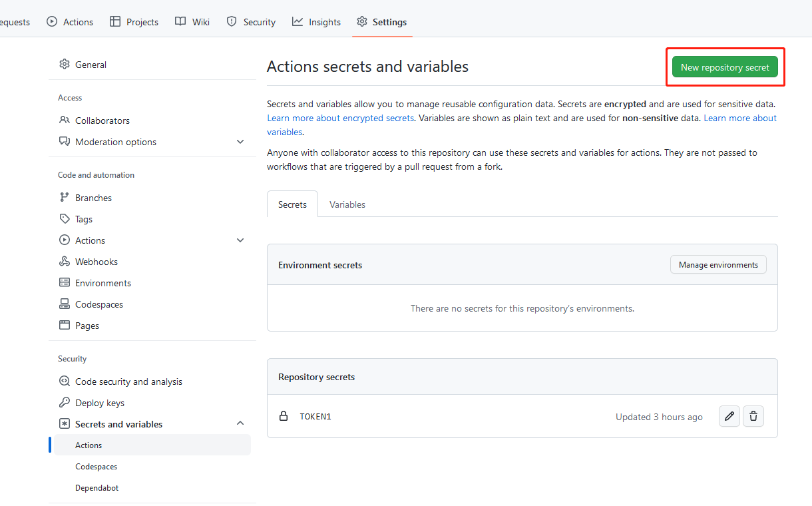Screen dimensions: 812x506
Task: Open Code security and analysis settings
Action: click(128, 381)
